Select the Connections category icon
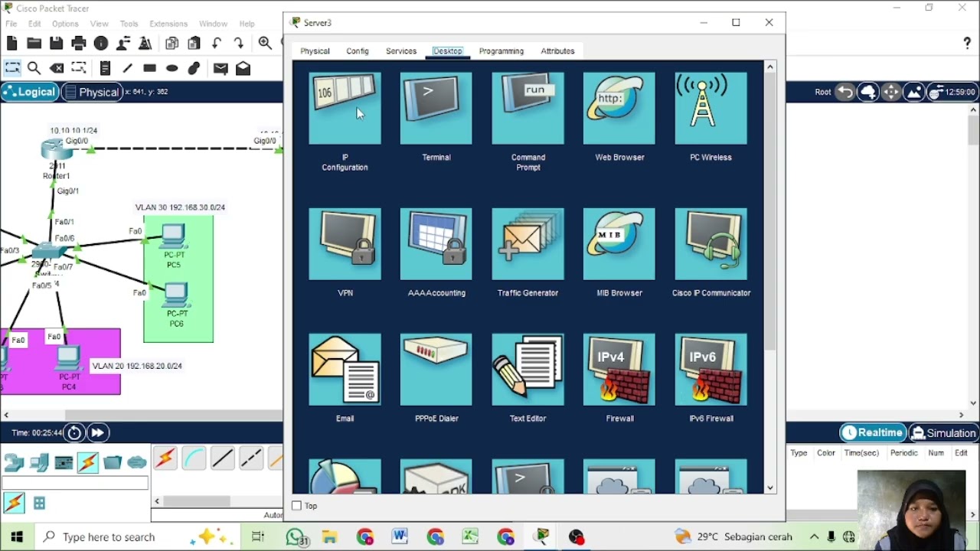This screenshot has width=980, height=551. [x=87, y=462]
